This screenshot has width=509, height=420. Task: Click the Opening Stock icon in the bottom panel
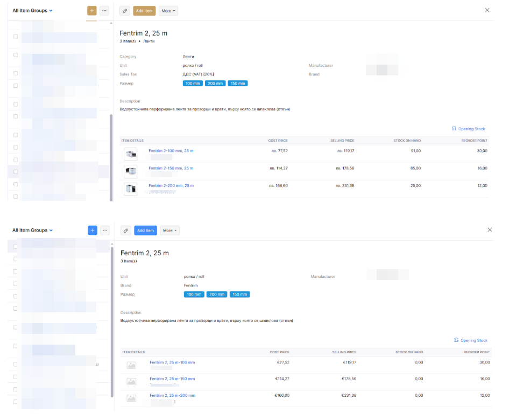[455, 340]
